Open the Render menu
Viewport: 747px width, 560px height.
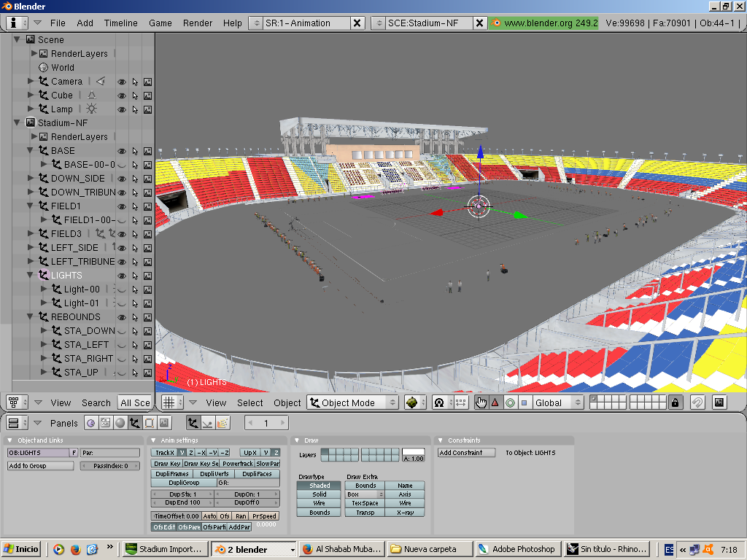pyautogui.click(x=198, y=23)
